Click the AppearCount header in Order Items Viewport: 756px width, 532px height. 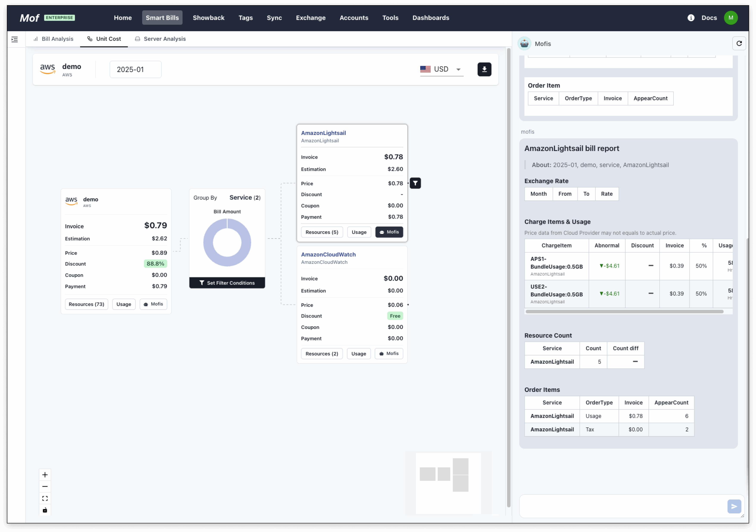671,403
